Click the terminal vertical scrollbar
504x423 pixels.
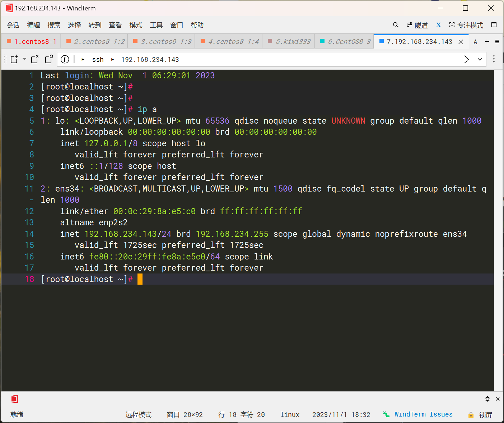point(498,230)
